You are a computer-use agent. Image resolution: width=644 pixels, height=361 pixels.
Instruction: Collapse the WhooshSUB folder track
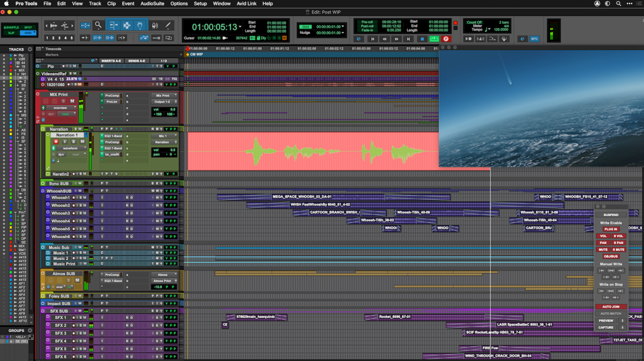[43, 191]
